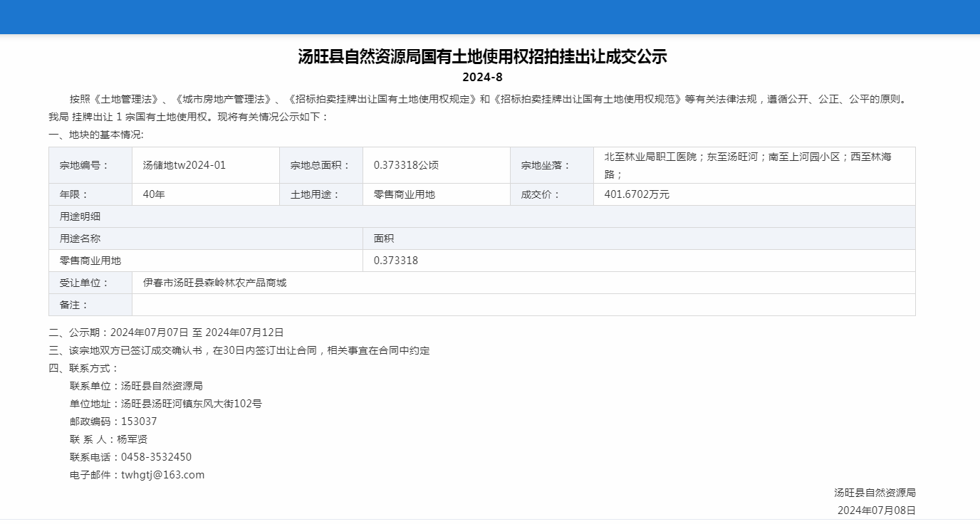Viewport: 980px width, 524px height.
Task: Click the line starting 我局 挂牌出让 1 宗国有土地使用权
Action: (x=188, y=117)
